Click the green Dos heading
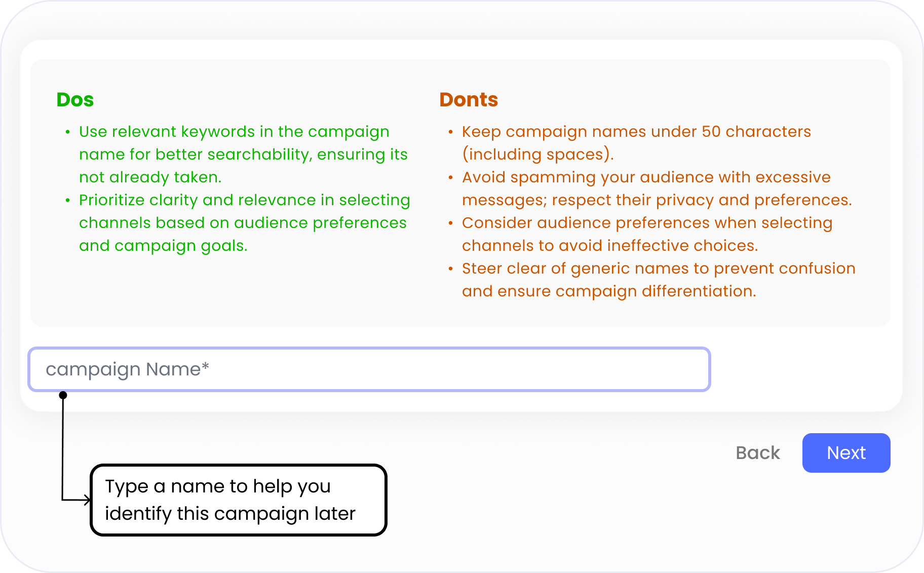This screenshot has height=573, width=924. click(75, 100)
